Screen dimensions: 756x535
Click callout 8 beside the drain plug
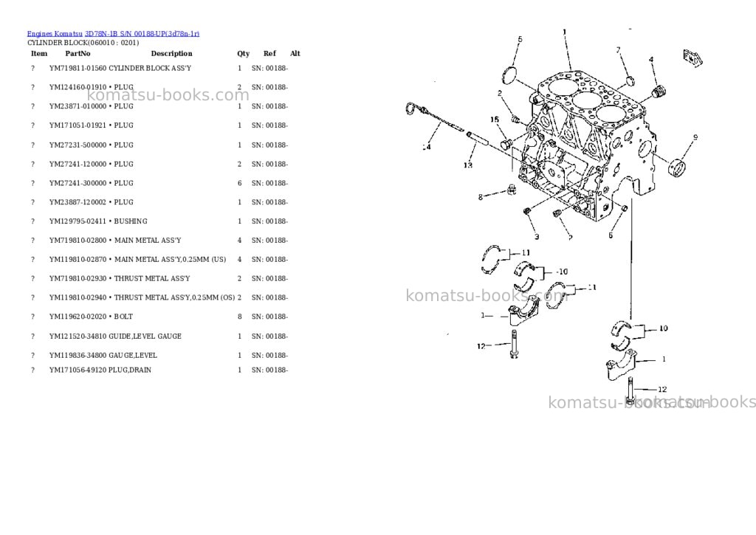[x=480, y=196]
